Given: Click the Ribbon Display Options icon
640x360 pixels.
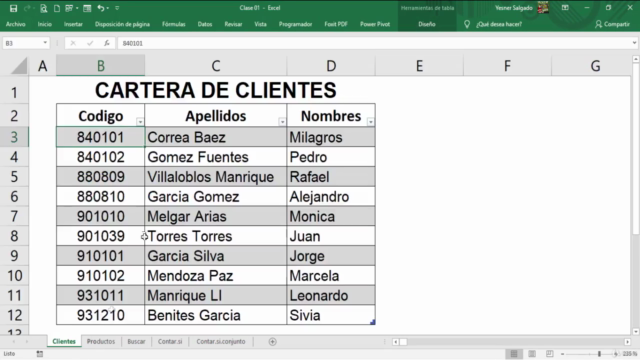Looking at the screenshot, I should (565, 8).
